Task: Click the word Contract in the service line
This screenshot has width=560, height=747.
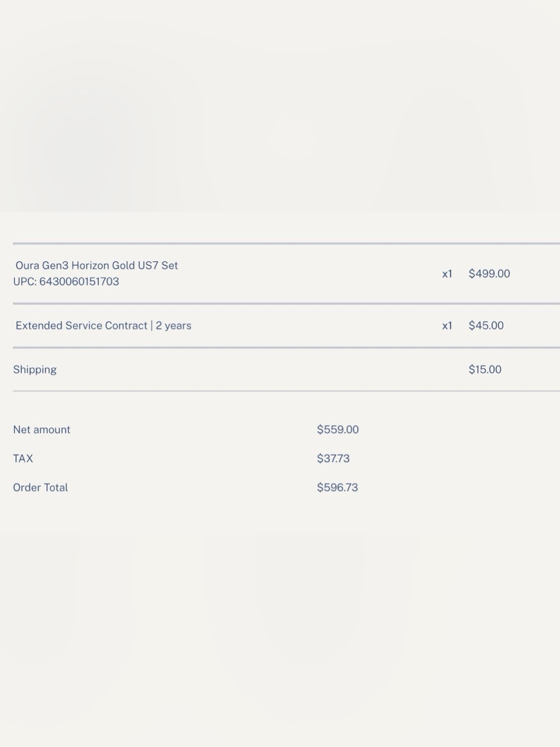Action: click(x=125, y=326)
